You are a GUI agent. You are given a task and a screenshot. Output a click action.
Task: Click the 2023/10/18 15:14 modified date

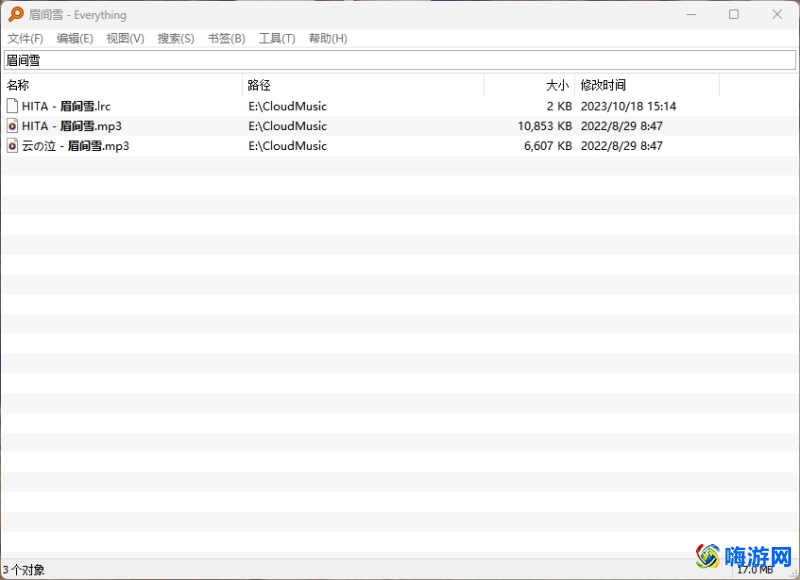point(628,106)
